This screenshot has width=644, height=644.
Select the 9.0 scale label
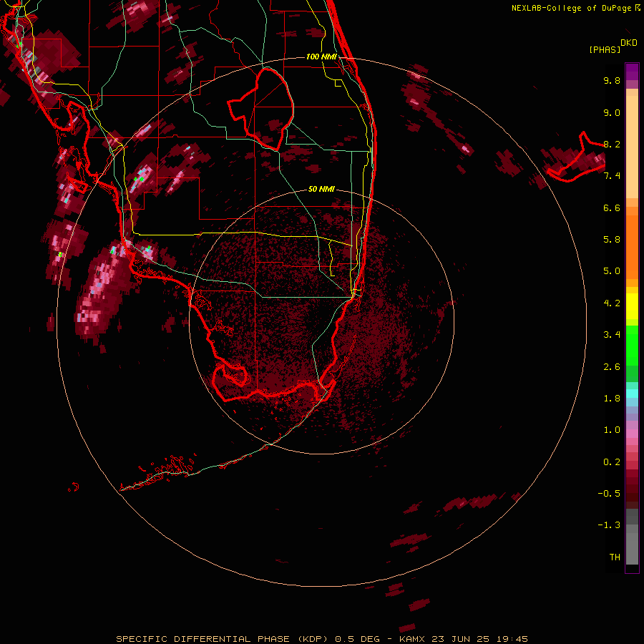612,112
